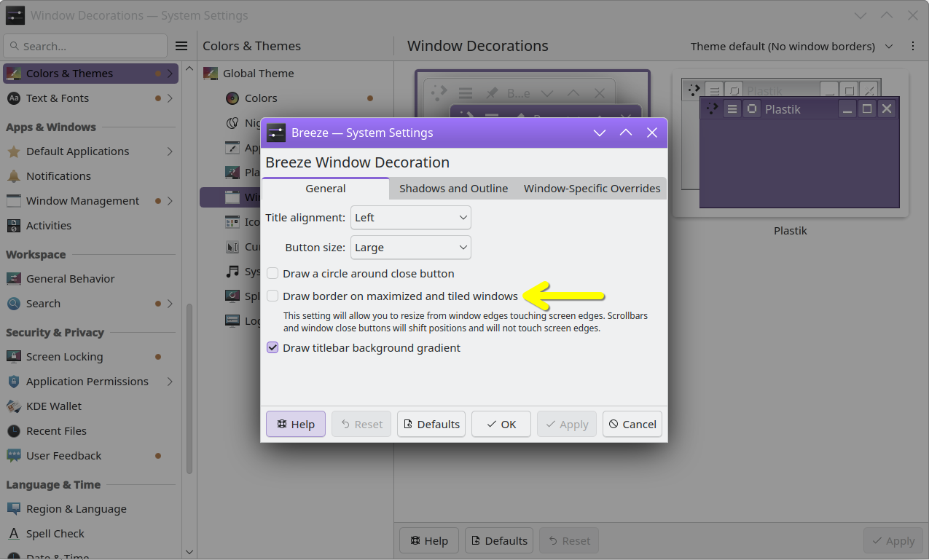The width and height of the screenshot is (929, 560).
Task: Click the Region & Language icon
Action: (x=13, y=509)
